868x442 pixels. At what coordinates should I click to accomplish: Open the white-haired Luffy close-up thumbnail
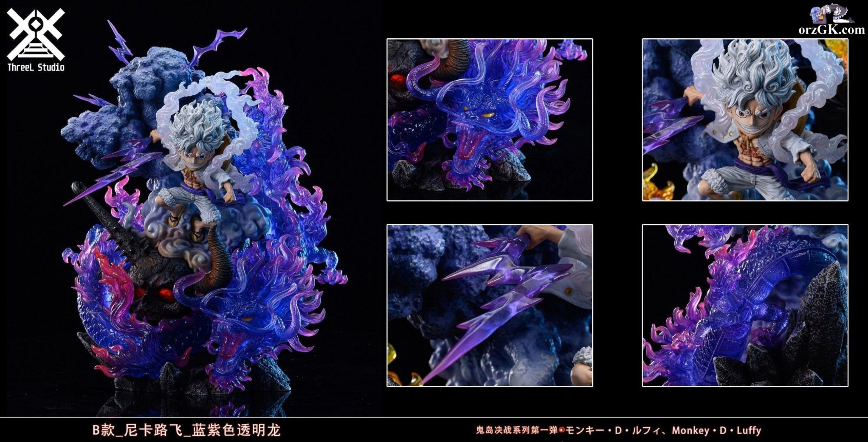745,120
